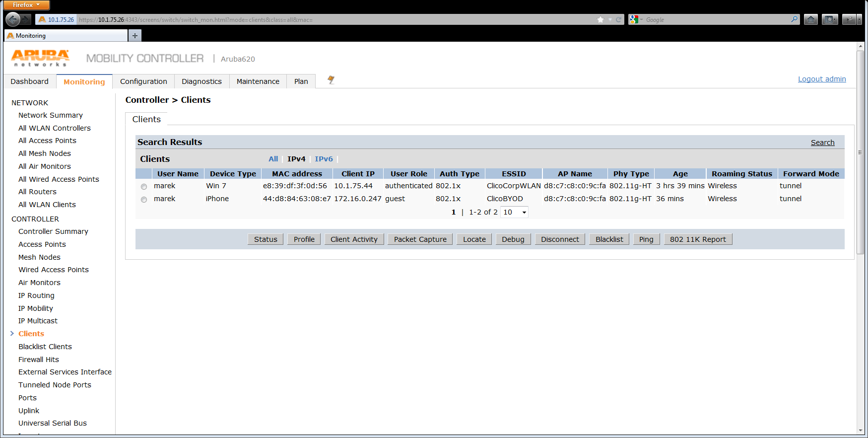Open Tunneled Node Ports in sidebar
868x438 pixels.
click(55, 385)
